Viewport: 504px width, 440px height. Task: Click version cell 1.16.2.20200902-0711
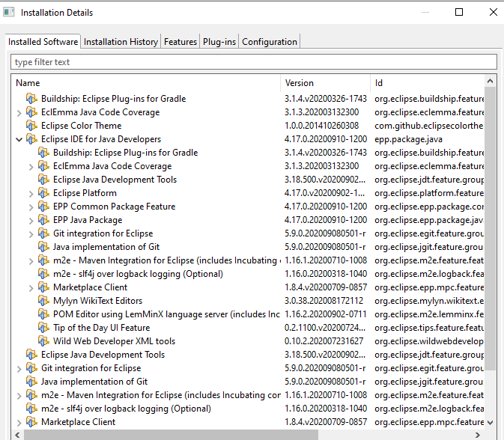tap(325, 314)
